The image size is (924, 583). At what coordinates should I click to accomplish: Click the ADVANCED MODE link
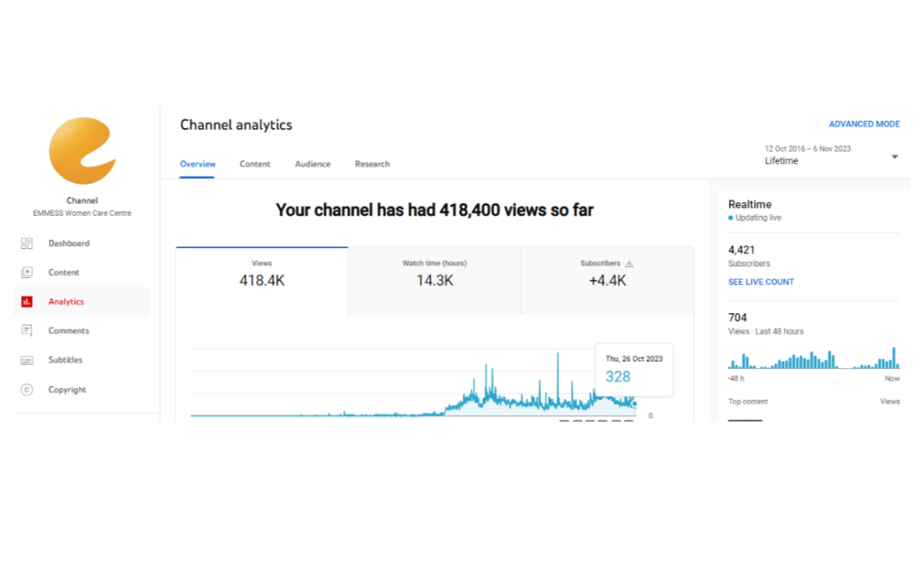click(864, 125)
